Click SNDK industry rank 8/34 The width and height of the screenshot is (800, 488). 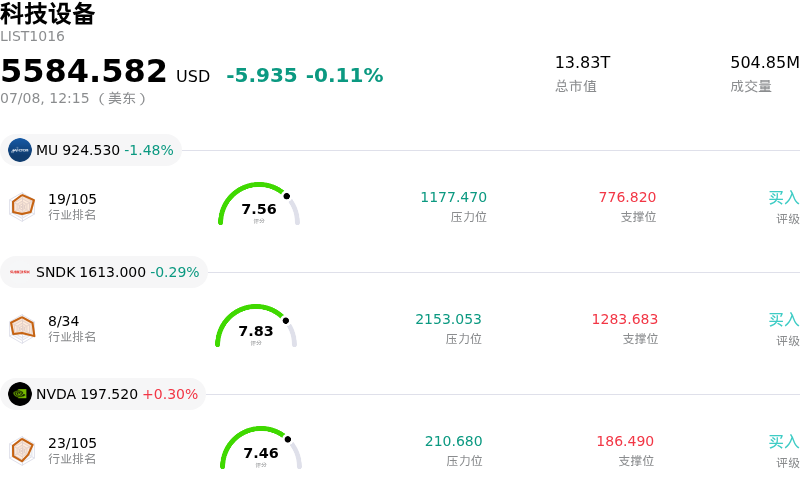[x=64, y=321]
